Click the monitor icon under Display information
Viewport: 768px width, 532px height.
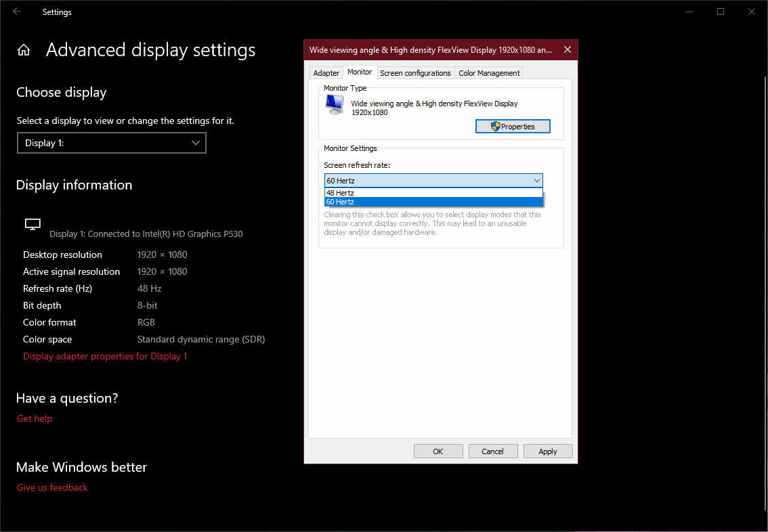pos(33,224)
